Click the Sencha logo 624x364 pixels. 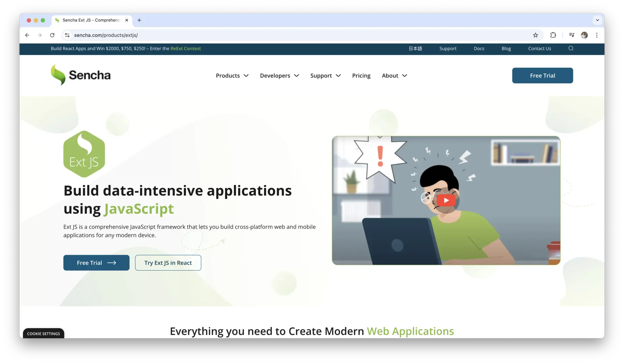tap(81, 75)
